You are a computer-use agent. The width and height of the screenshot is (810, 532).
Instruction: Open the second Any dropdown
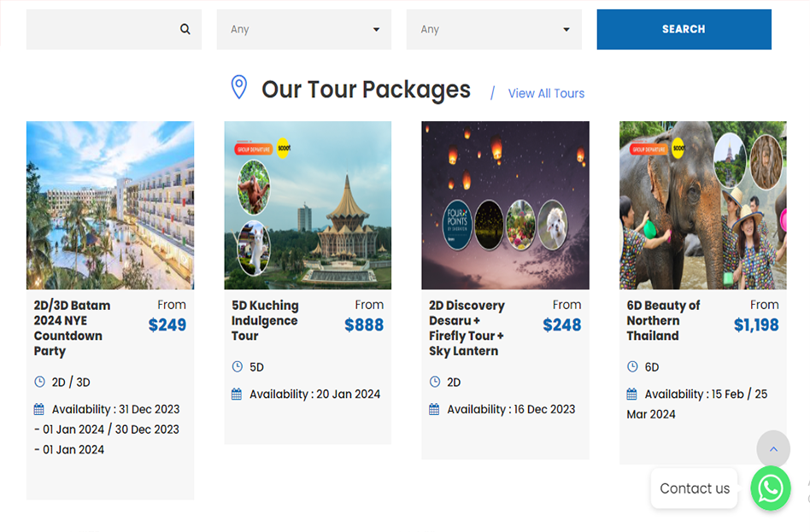493,29
